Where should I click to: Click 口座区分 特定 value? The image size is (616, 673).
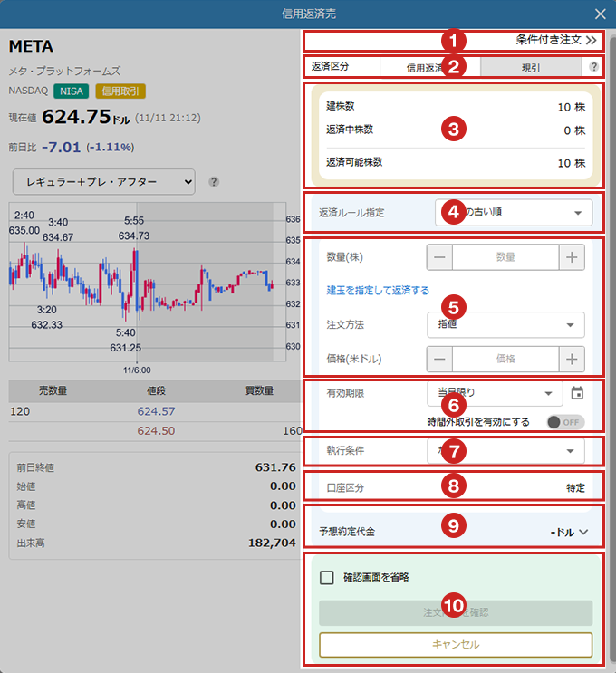pos(575,488)
